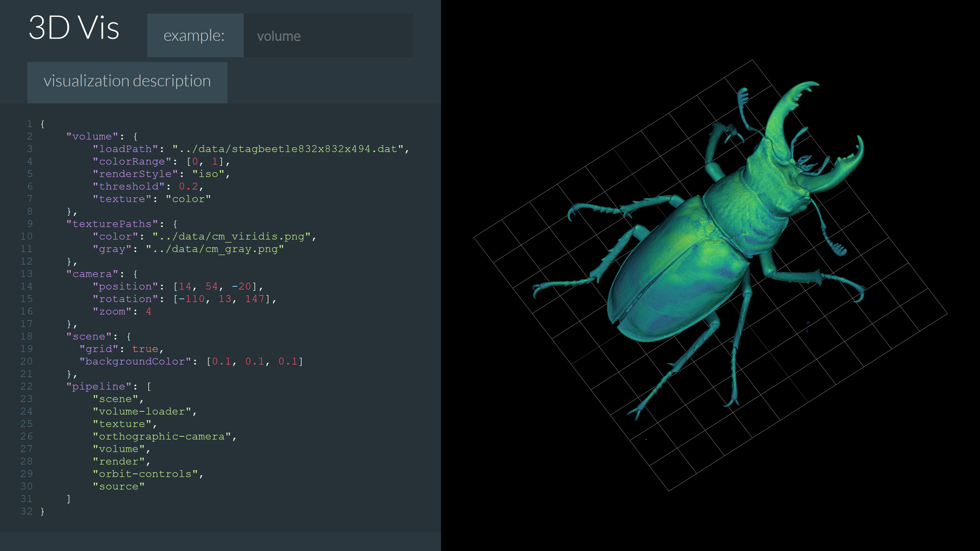The width and height of the screenshot is (980, 551).
Task: Place cursor on renderStyle "iso" value
Action: [208, 174]
